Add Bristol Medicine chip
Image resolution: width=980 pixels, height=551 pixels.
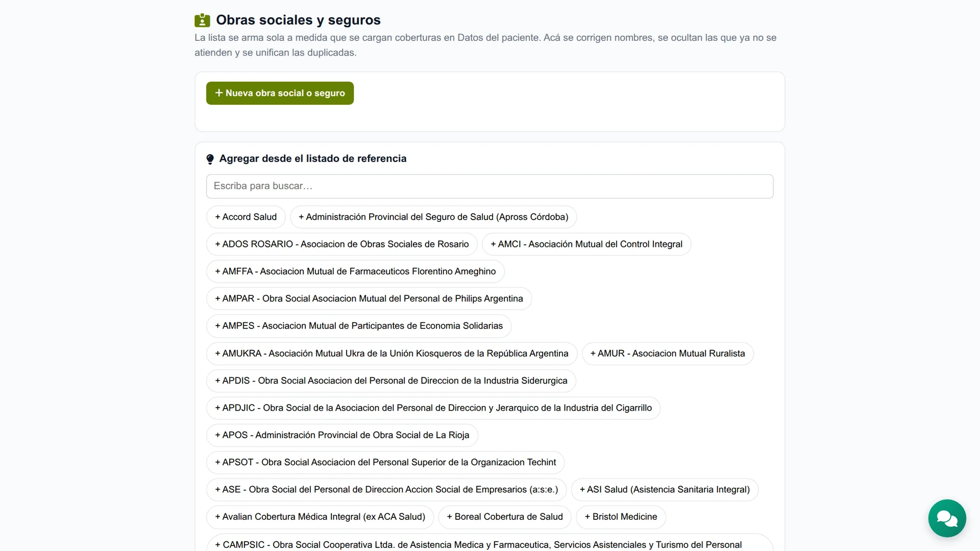point(621,517)
